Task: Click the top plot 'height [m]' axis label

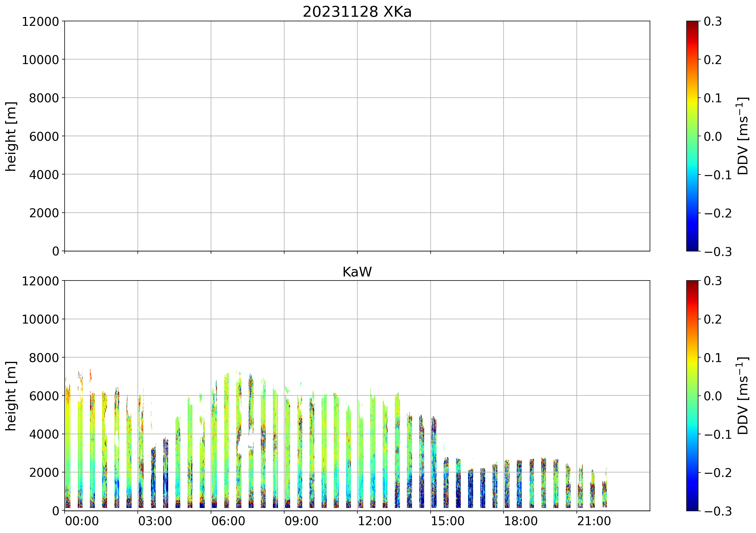Action: [11, 136]
